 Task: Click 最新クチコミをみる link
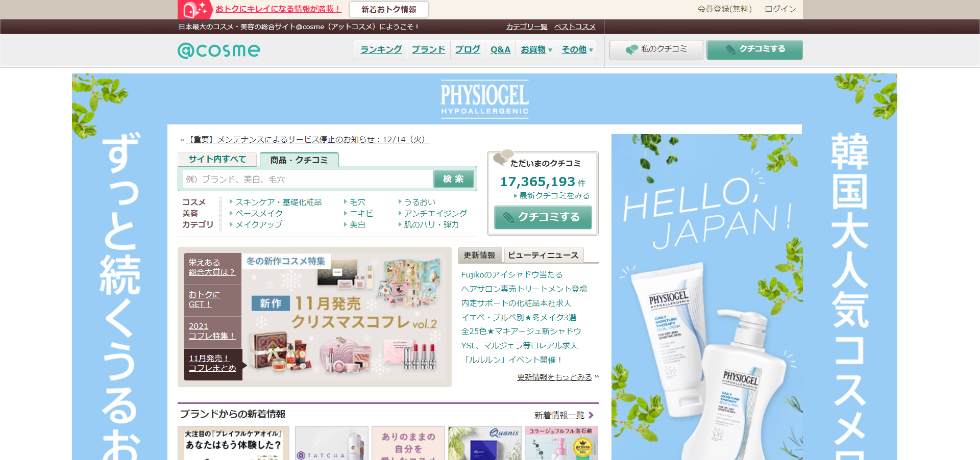point(554,195)
